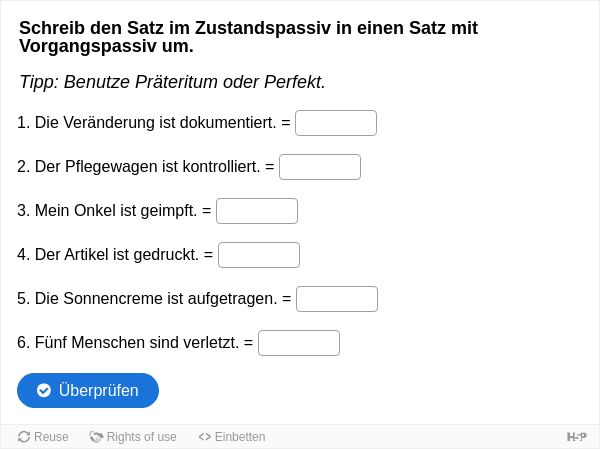This screenshot has width=600, height=449.
Task: Click the checkmark icon inside the Überprüfen button
Action: point(44,390)
